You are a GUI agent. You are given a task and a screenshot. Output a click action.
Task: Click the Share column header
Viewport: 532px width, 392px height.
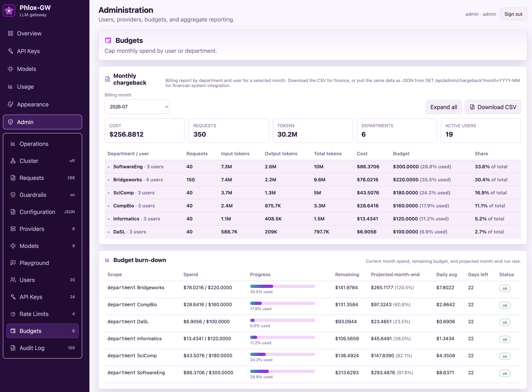(481, 153)
